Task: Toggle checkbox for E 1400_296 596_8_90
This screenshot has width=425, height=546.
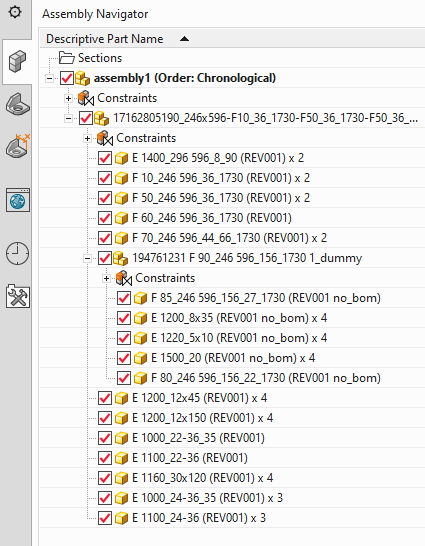Action: (x=105, y=158)
